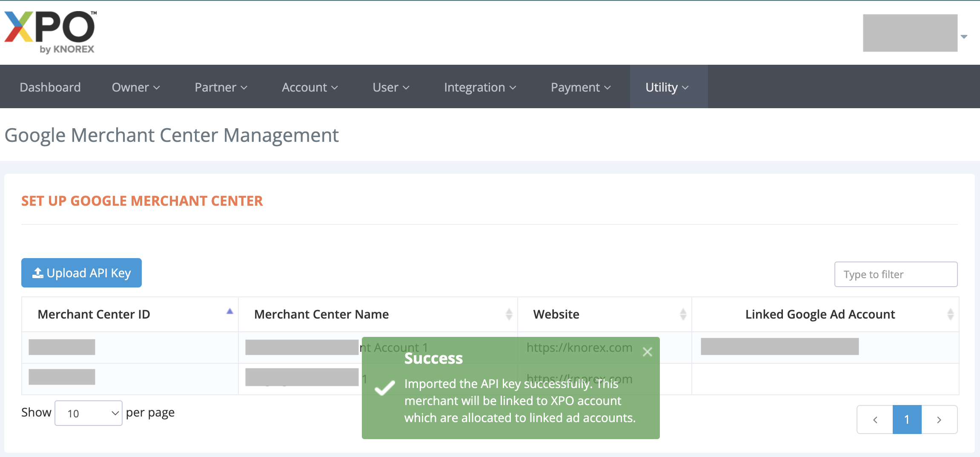The width and height of the screenshot is (980, 457).
Task: Sort the Website column
Action: (x=683, y=314)
